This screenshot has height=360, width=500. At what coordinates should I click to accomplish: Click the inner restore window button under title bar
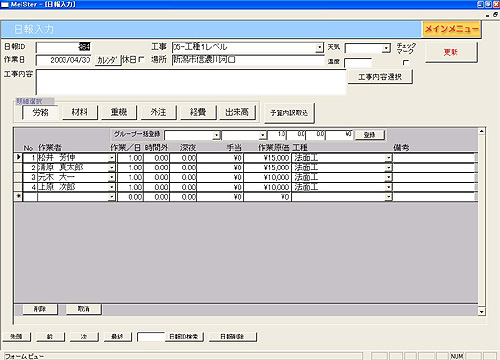click(x=495, y=15)
